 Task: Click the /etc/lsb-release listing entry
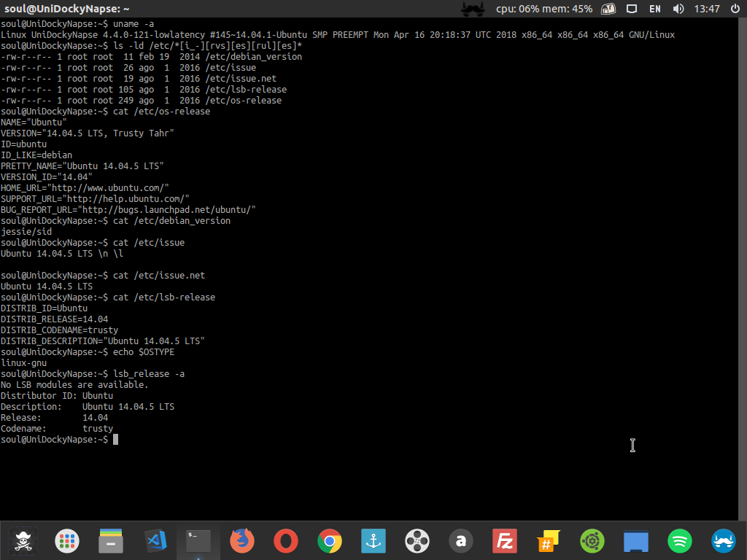coord(247,90)
